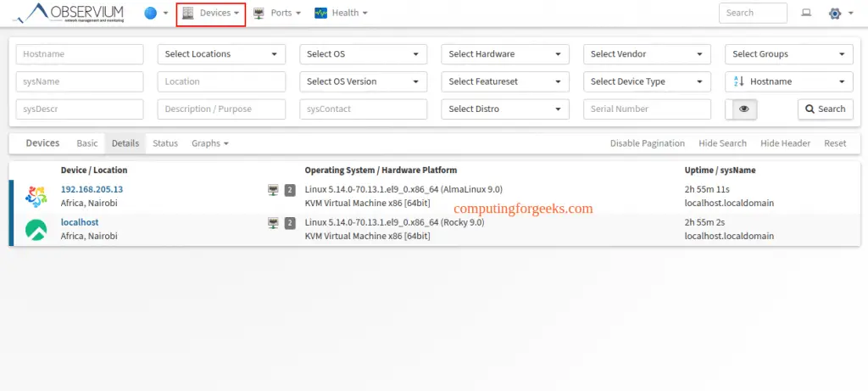868x391 pixels.
Task: Click the Reset link
Action: pyautogui.click(x=835, y=143)
